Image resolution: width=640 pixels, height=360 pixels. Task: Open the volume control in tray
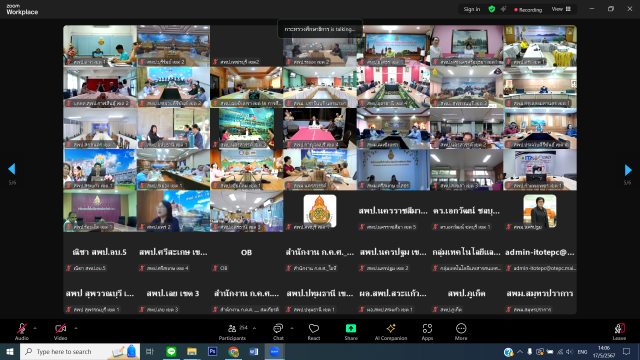coord(570,351)
